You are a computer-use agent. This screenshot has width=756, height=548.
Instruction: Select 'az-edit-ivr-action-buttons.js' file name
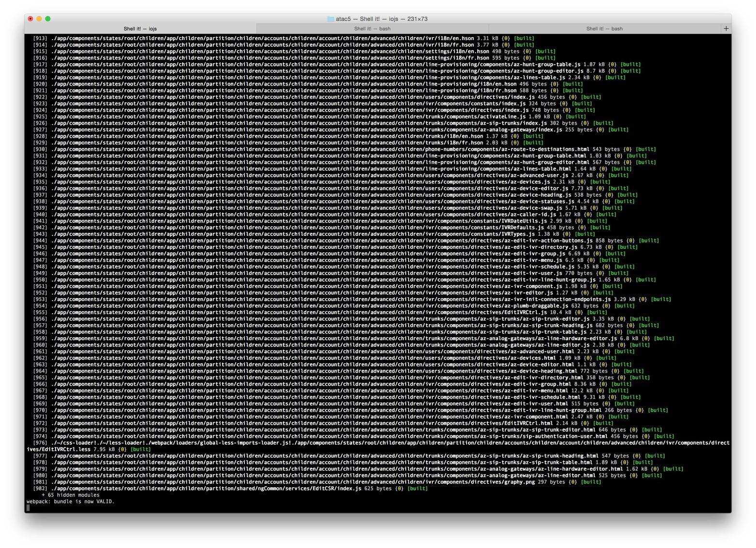pyautogui.click(x=548, y=240)
